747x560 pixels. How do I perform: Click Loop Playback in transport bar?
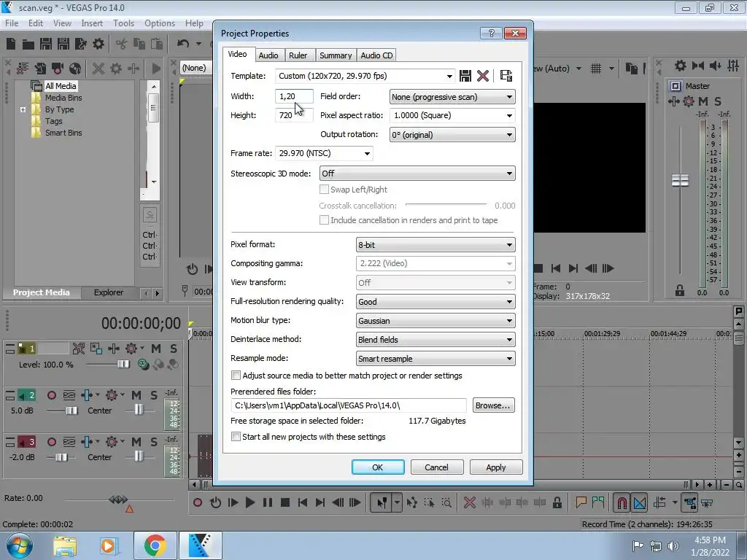215,502
